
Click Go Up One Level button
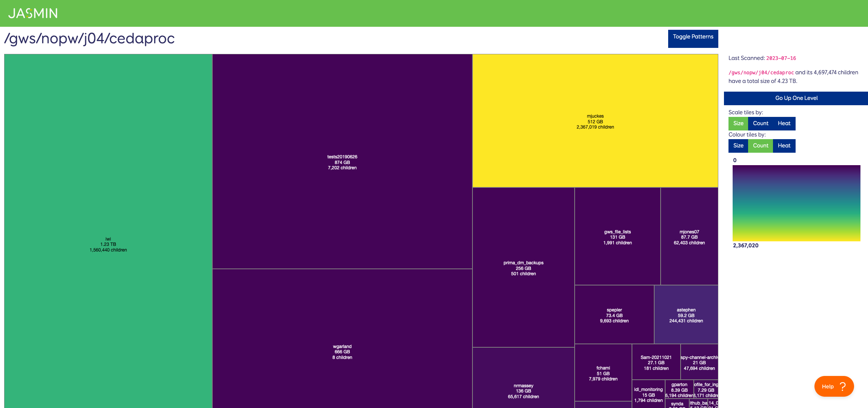(796, 98)
